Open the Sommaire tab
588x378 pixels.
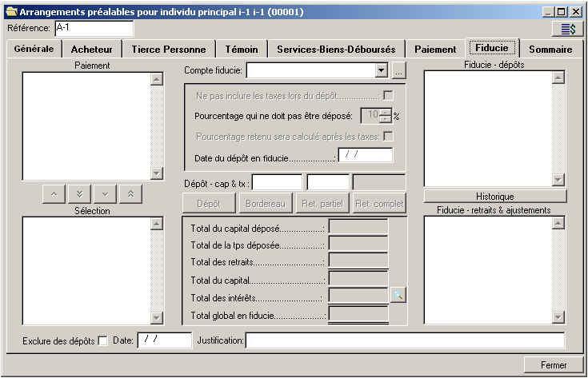pos(550,50)
